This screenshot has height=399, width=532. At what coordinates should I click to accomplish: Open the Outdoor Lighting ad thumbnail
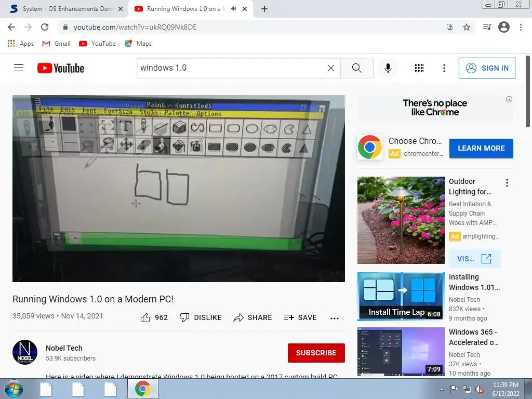point(401,220)
